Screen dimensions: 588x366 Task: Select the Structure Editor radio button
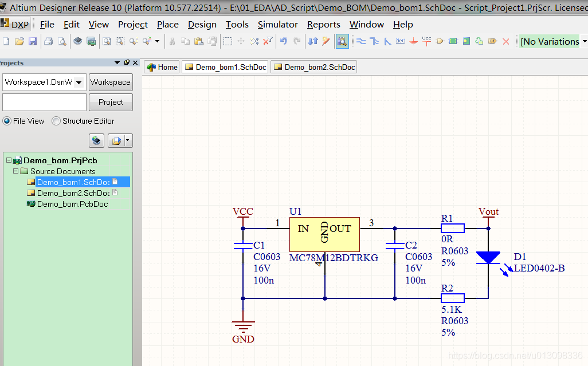coord(56,121)
